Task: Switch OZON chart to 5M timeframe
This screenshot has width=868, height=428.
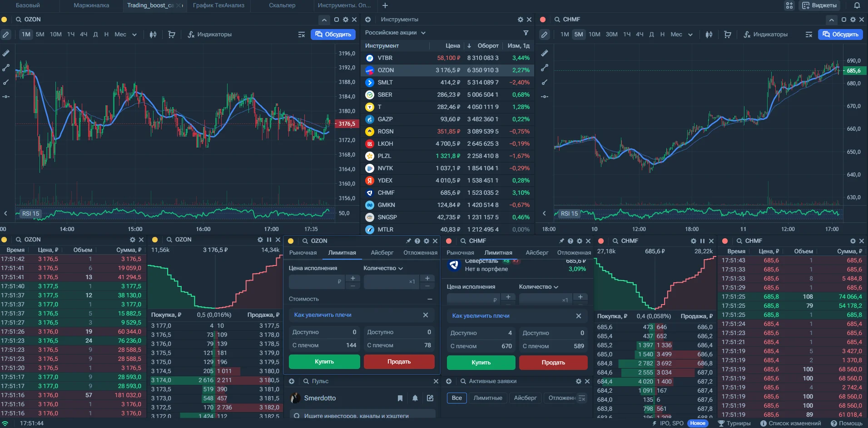Action: pyautogui.click(x=40, y=34)
